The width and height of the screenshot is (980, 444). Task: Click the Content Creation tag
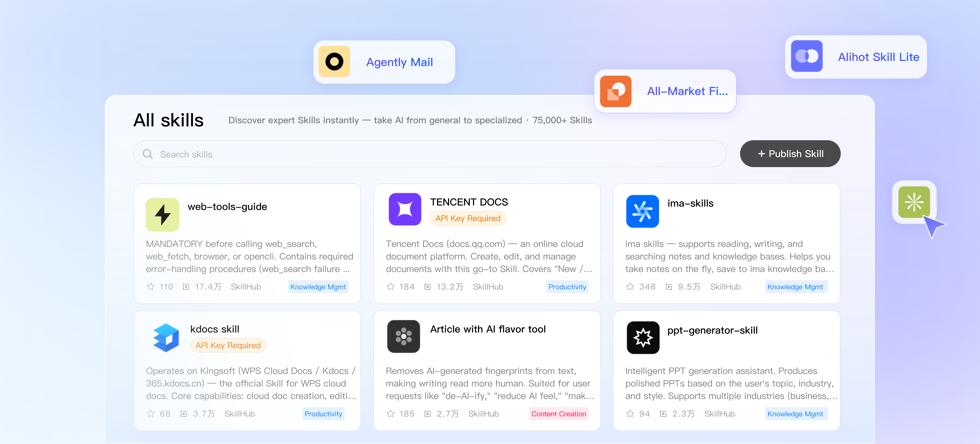(559, 414)
